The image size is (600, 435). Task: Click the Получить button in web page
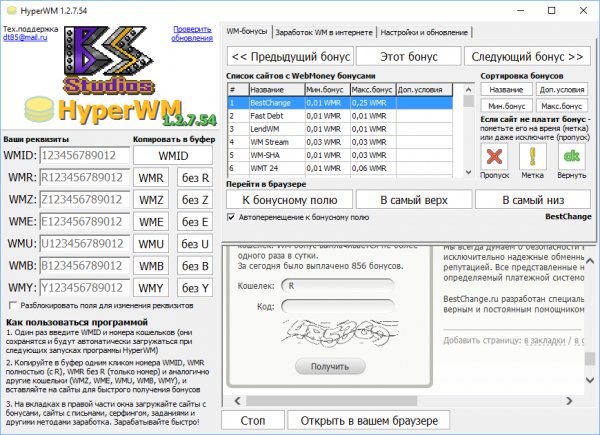[x=330, y=367]
